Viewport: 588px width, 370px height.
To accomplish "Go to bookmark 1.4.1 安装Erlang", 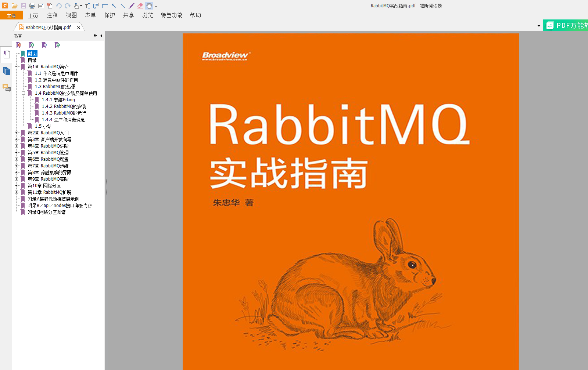I will (58, 100).
